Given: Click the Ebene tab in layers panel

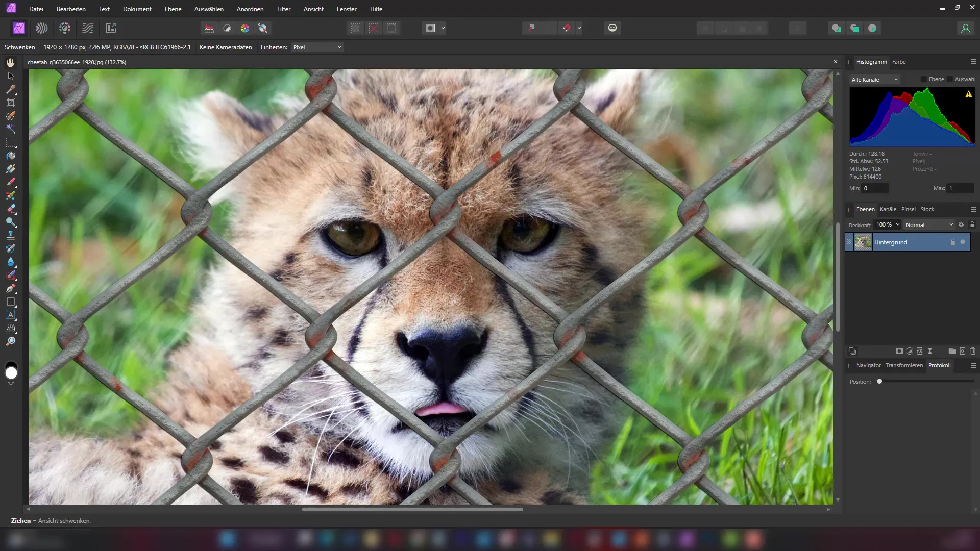Looking at the screenshot, I should [x=865, y=209].
